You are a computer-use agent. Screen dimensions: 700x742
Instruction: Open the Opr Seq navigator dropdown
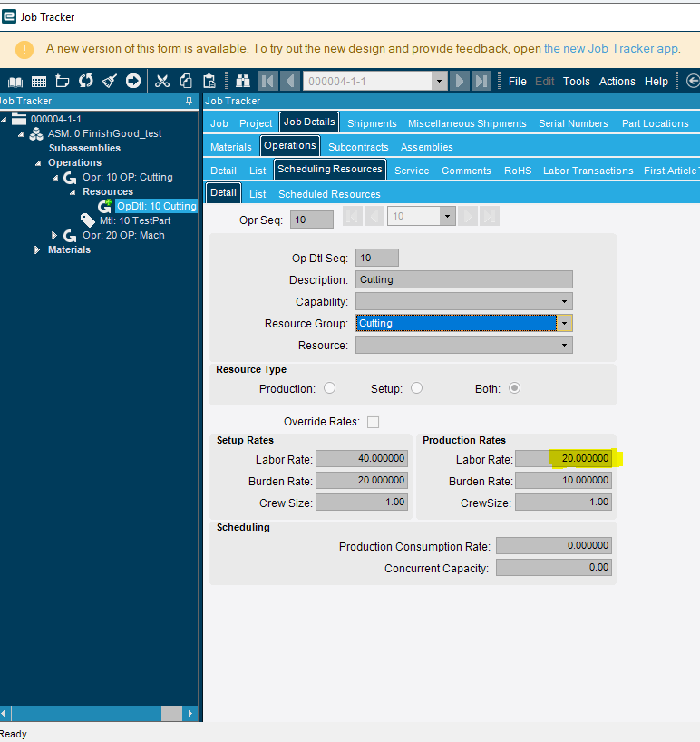pos(446,217)
